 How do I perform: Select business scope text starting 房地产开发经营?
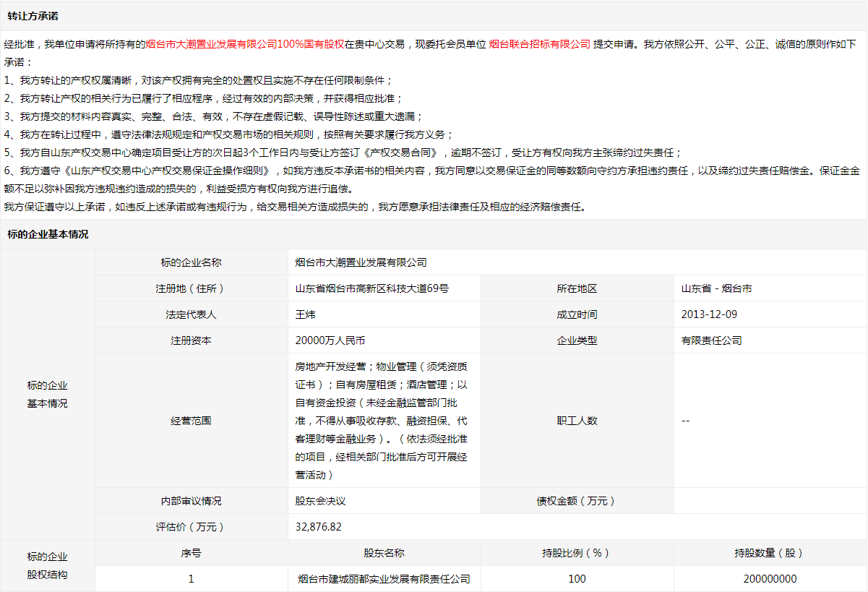tap(382, 421)
